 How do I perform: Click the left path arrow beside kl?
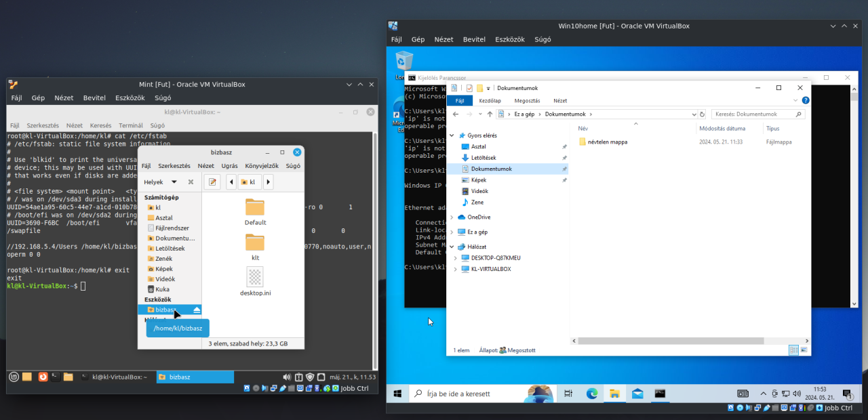(x=231, y=182)
